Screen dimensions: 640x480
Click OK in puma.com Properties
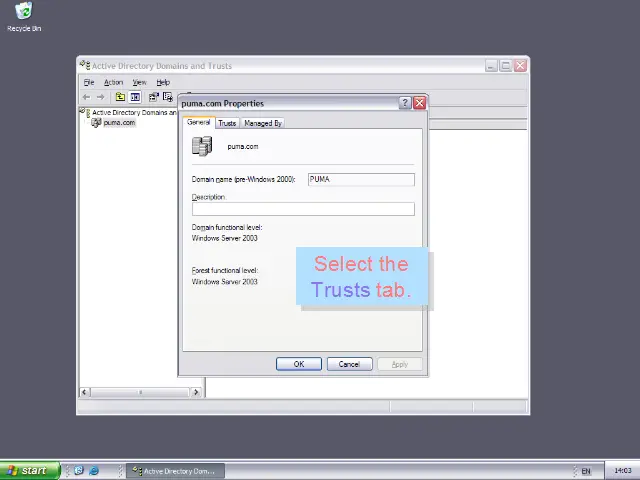299,364
